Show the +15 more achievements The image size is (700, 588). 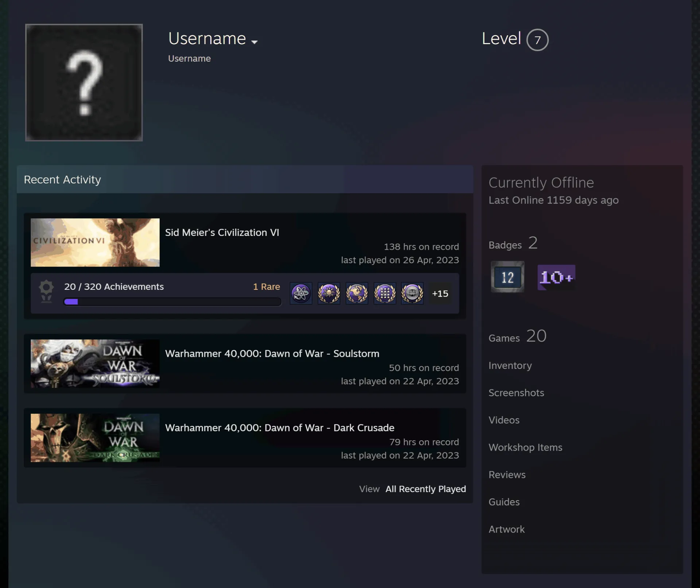[x=440, y=293]
